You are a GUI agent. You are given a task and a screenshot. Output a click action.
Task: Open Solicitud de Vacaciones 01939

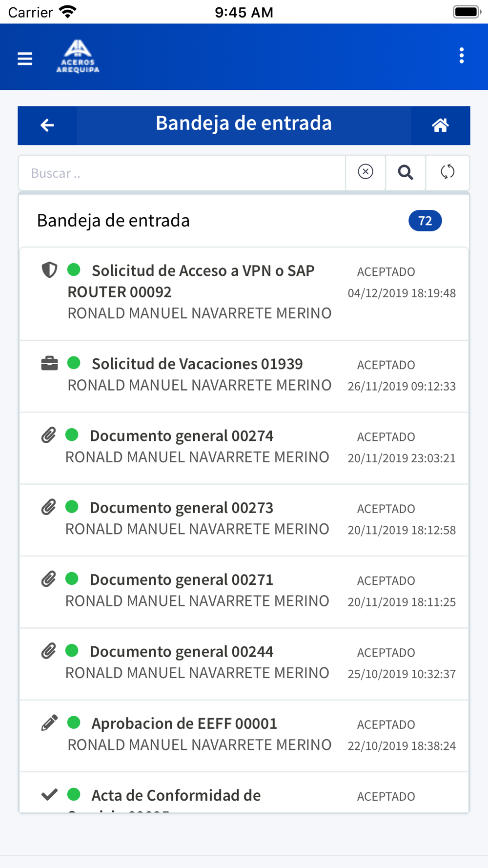click(244, 376)
